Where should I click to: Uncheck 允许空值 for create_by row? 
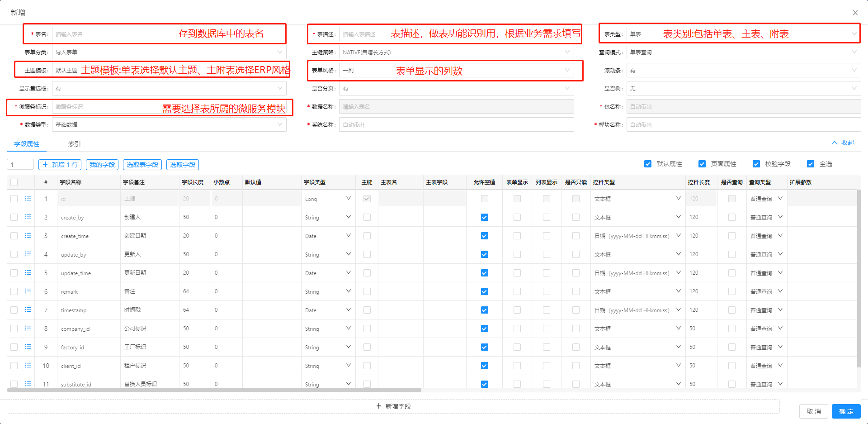click(485, 217)
